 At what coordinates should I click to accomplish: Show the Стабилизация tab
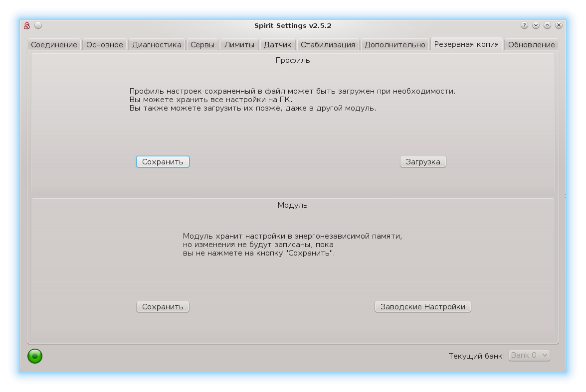328,45
